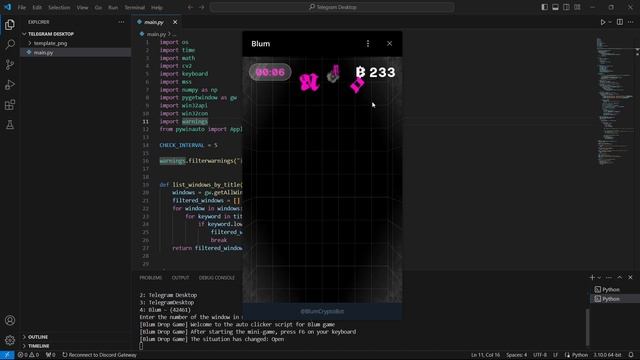Viewport: 640px width, 360px height.
Task: Open the Edit menu
Action: [x=37, y=7]
